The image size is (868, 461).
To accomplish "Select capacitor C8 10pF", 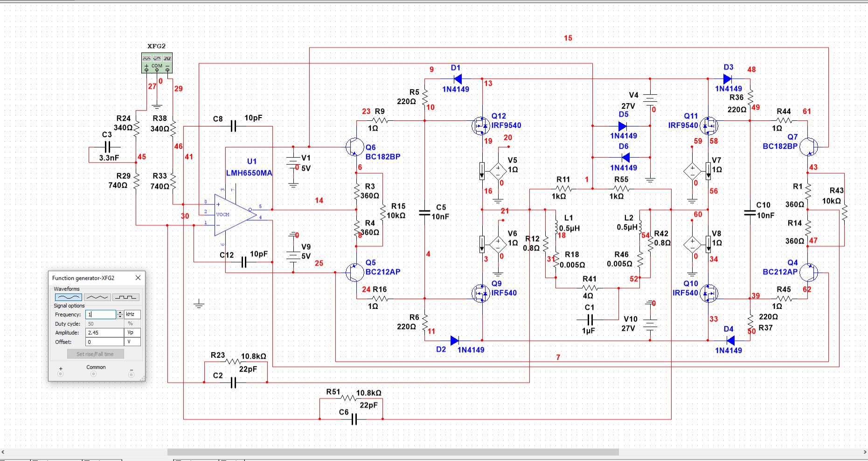I will (x=234, y=126).
